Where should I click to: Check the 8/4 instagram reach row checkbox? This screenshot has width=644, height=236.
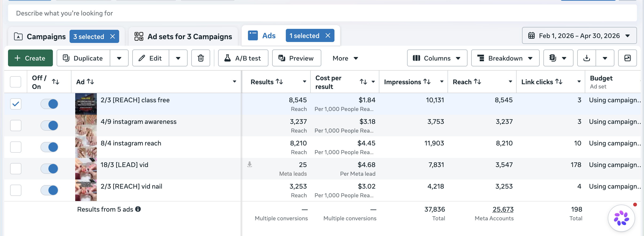pyautogui.click(x=16, y=147)
